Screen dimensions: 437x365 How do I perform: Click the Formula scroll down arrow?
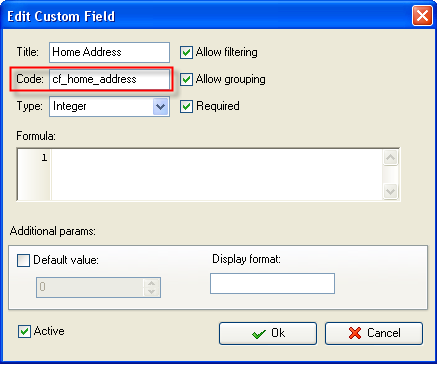(390, 191)
